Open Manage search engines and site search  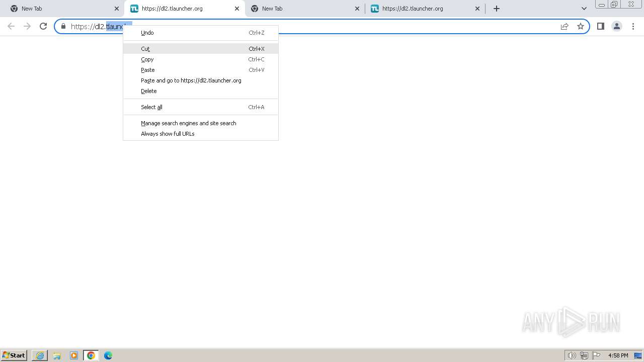point(201,123)
